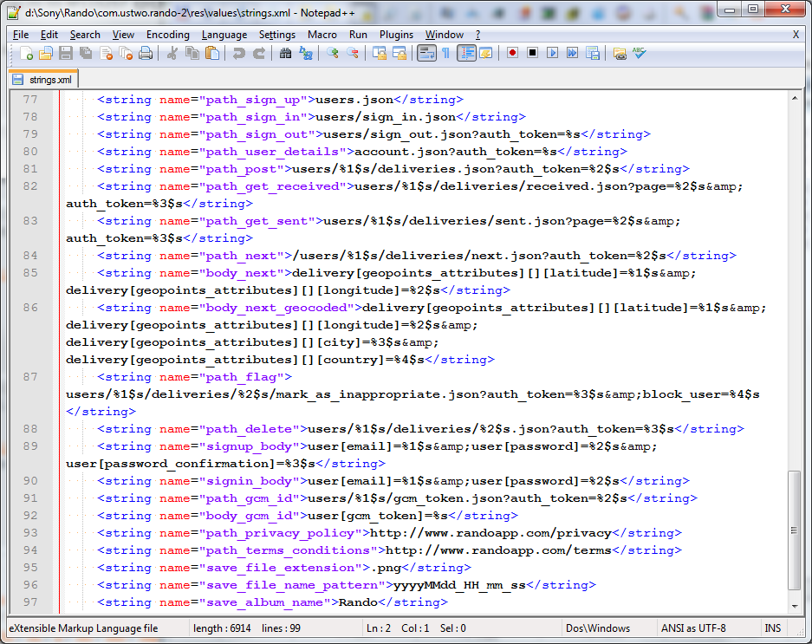This screenshot has height=644, width=812.
Task: Save the current recorded macro icon
Action: 593,53
